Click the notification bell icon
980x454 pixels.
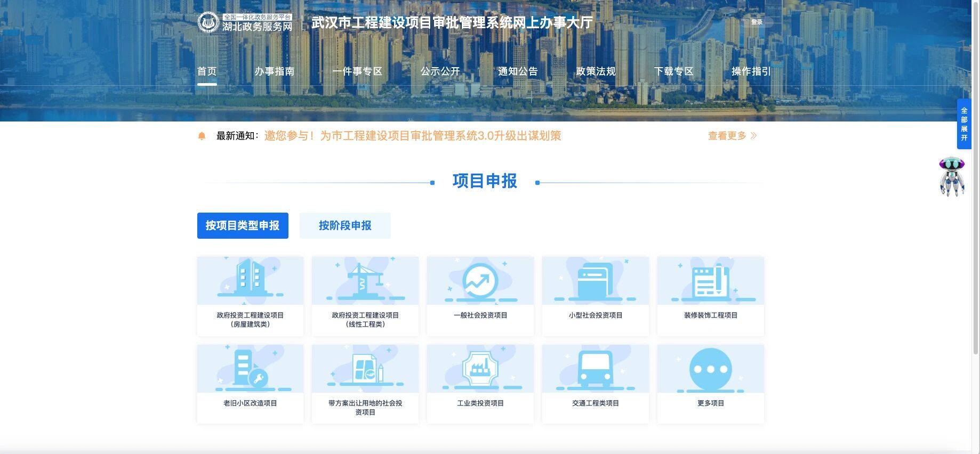click(202, 136)
